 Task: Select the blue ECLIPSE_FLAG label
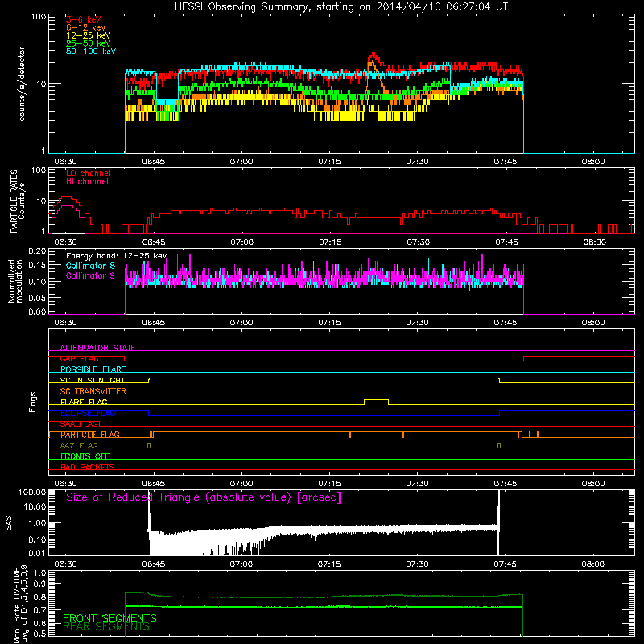(88, 413)
